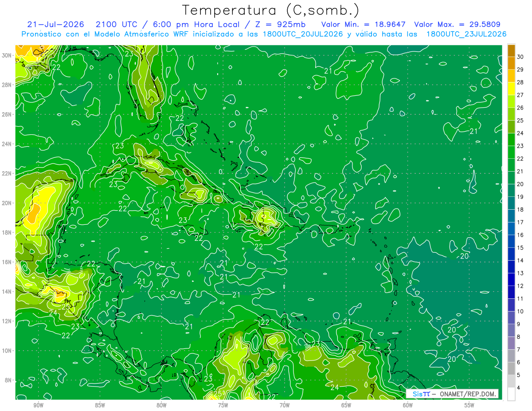The width and height of the screenshot is (532, 411).
Task: Click the legend value 14
Action: pyautogui.click(x=520, y=261)
